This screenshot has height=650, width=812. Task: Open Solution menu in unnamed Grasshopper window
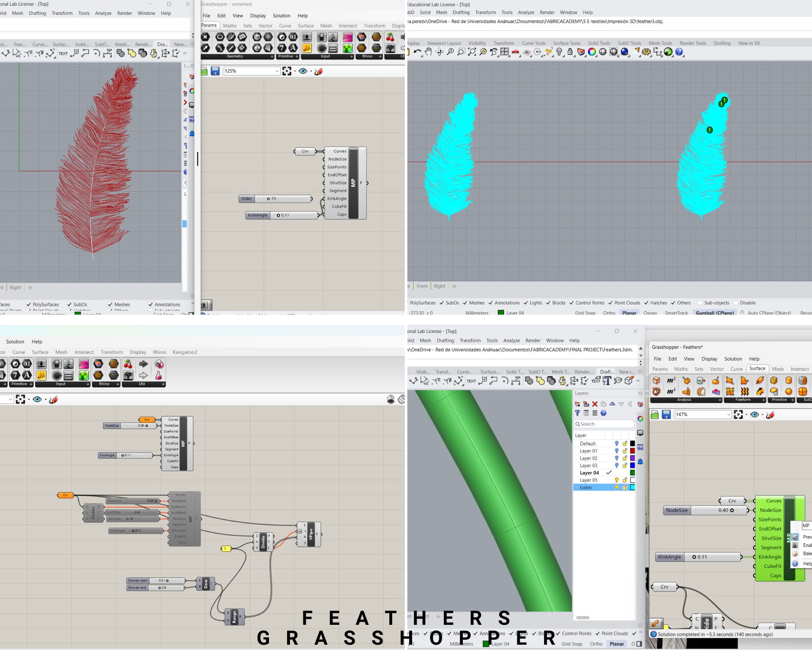pos(281,16)
